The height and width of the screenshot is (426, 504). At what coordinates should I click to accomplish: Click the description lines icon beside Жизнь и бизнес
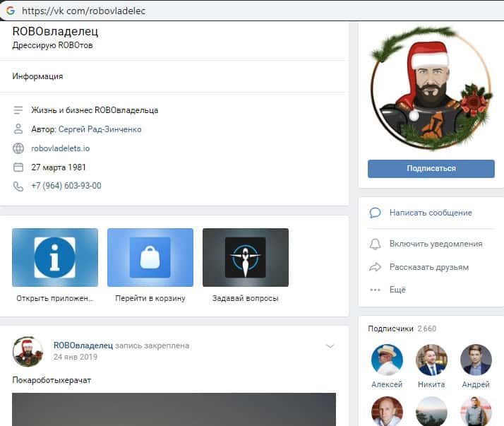[18, 110]
